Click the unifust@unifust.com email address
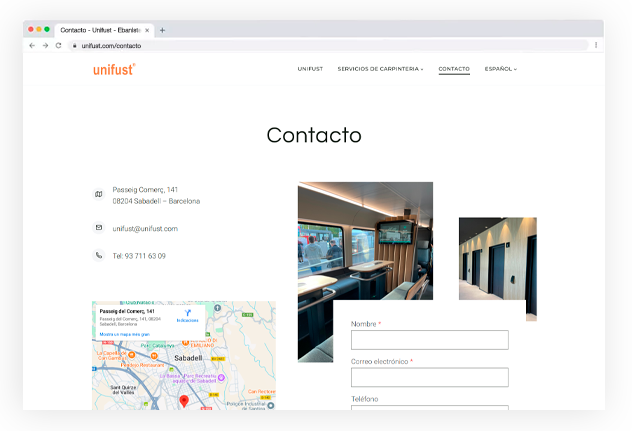This screenshot has height=431, width=632. (x=145, y=229)
